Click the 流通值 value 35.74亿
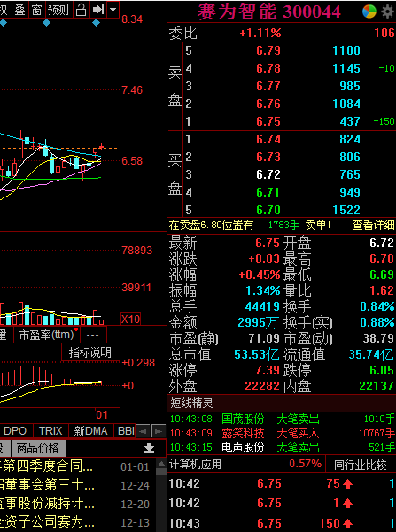Image resolution: width=396 pixels, height=532 pixels. (371, 354)
